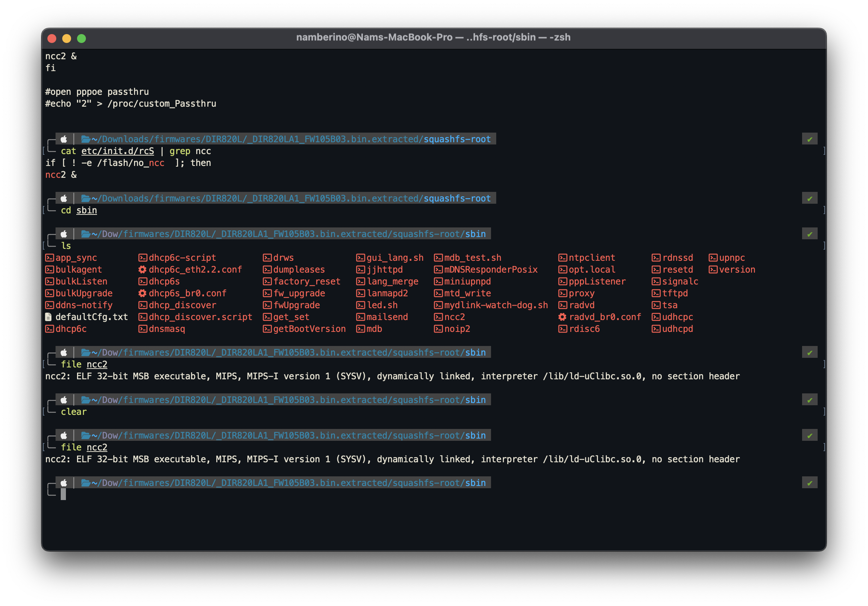
Task: Click the icon beside upnpc
Action: (713, 257)
